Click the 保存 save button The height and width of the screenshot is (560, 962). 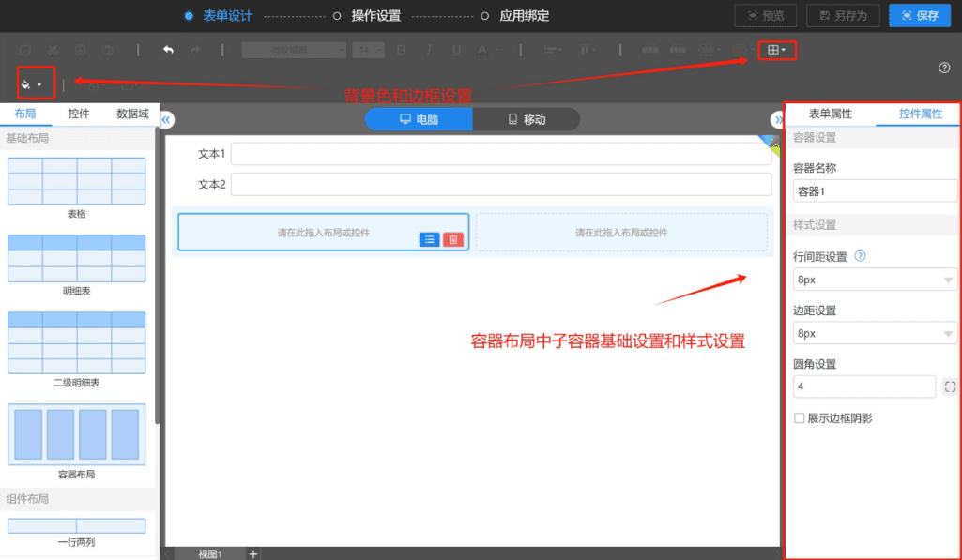920,16
